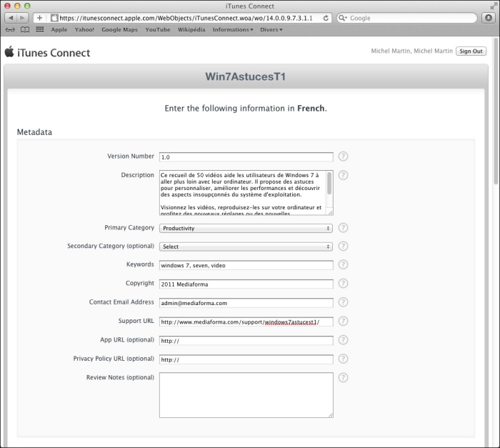Click the help icon beside Keywords

click(x=343, y=265)
